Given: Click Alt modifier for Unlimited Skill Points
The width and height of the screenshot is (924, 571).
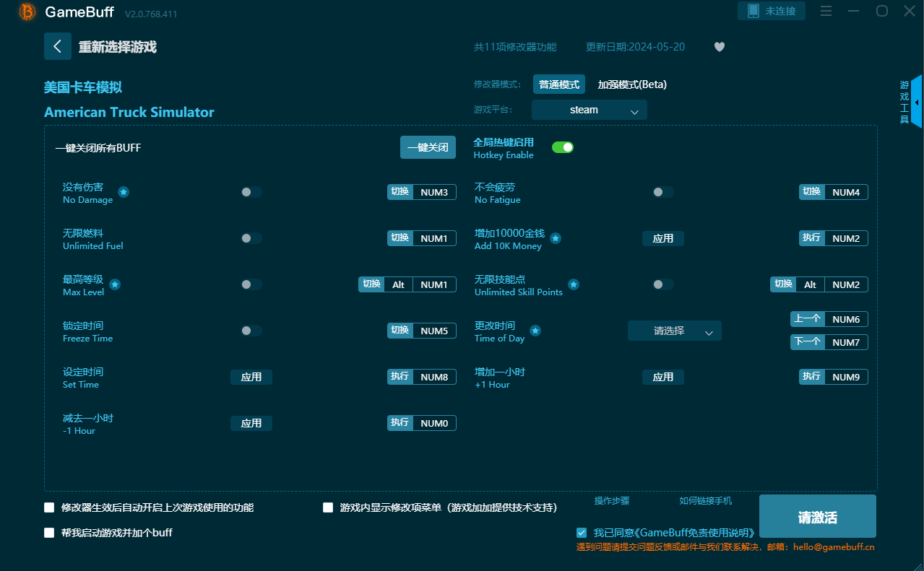Looking at the screenshot, I should [x=811, y=284].
